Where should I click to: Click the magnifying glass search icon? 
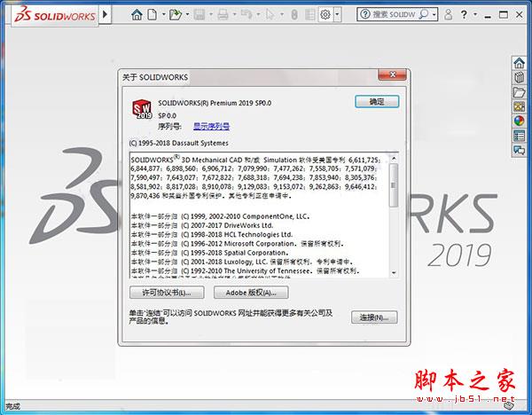coord(424,14)
